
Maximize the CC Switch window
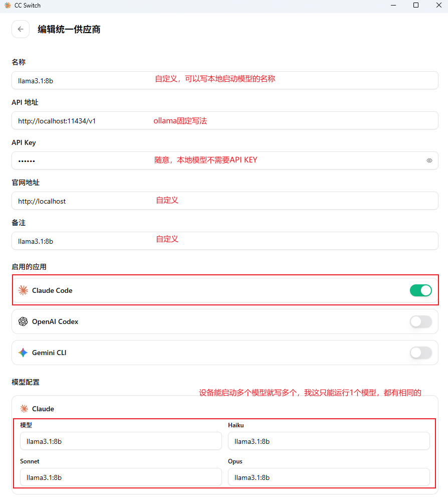coord(416,6)
